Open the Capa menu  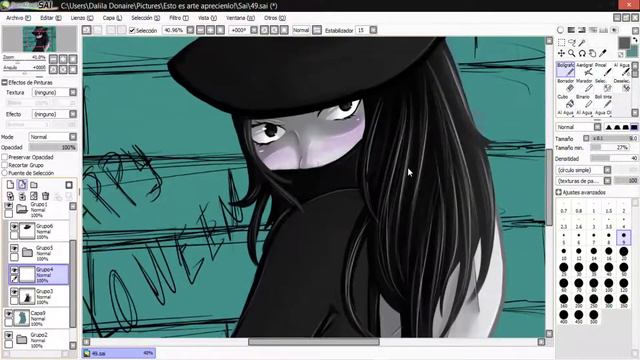pos(112,18)
